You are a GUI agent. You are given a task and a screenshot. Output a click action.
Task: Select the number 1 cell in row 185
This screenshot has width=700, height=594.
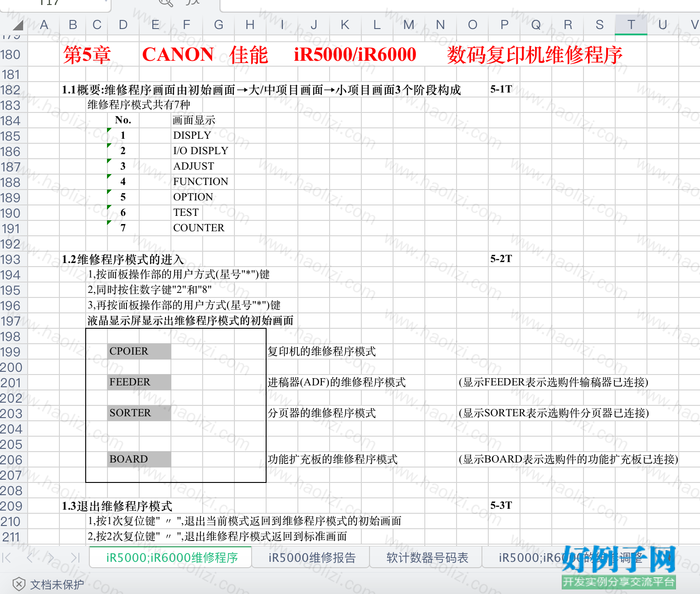(x=123, y=136)
